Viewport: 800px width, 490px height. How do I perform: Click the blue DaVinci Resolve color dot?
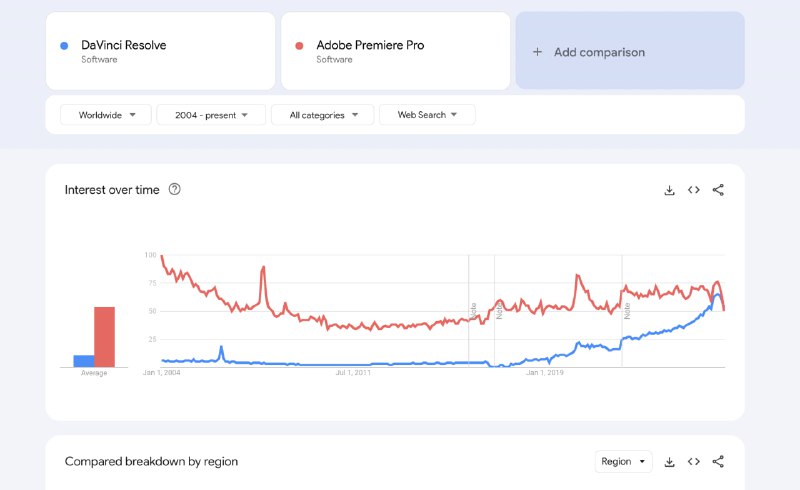[x=64, y=46]
